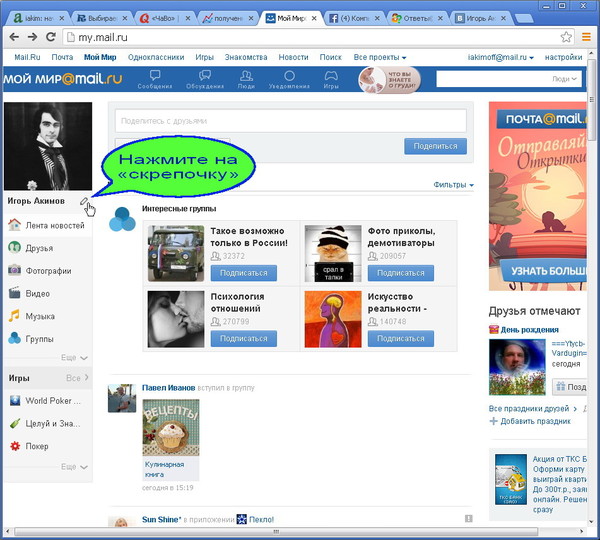Click Игорь Акинов profile photo

coord(48,146)
